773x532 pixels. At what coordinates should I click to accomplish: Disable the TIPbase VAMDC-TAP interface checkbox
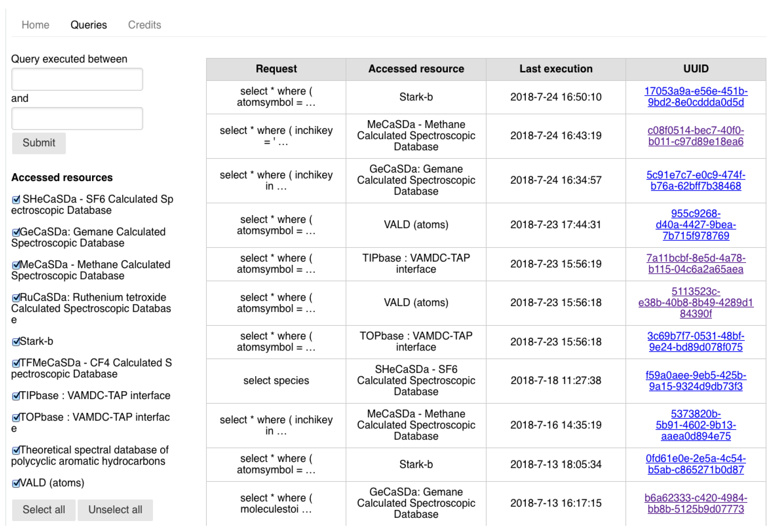16,396
